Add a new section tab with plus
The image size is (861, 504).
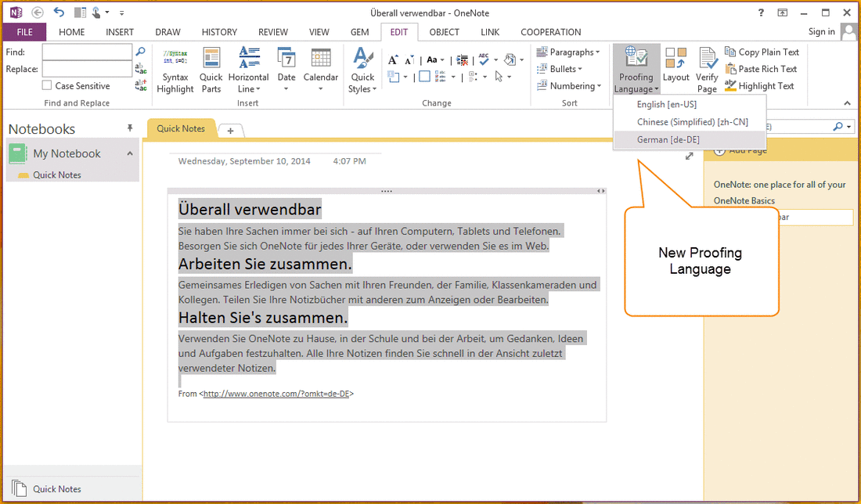pos(231,131)
